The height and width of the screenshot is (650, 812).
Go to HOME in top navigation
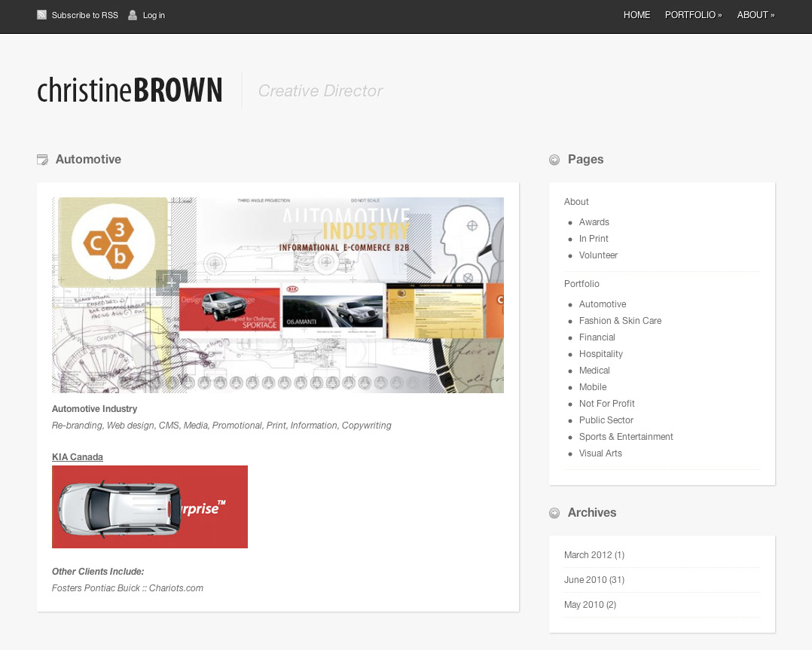[636, 15]
